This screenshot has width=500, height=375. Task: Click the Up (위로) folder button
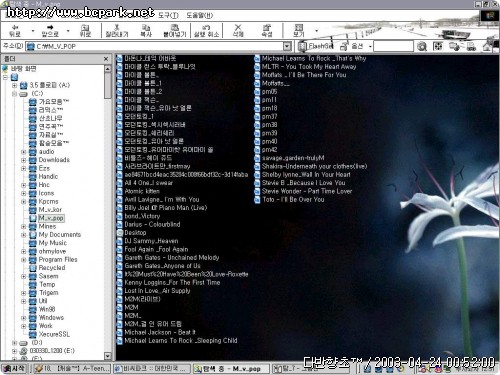pyautogui.click(x=85, y=30)
